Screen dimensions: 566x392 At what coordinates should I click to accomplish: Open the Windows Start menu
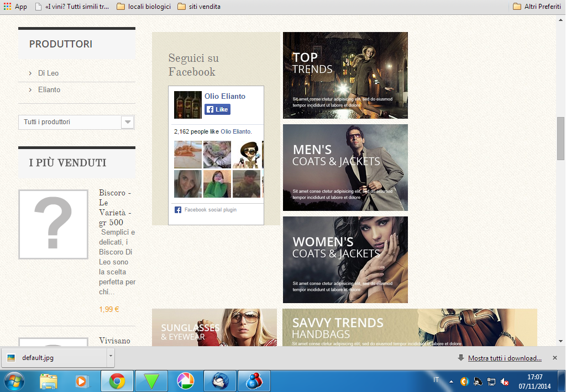pyautogui.click(x=14, y=381)
